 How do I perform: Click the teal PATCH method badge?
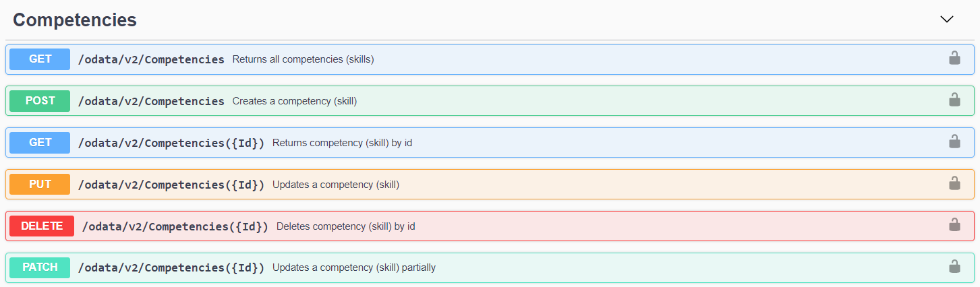[40, 267]
